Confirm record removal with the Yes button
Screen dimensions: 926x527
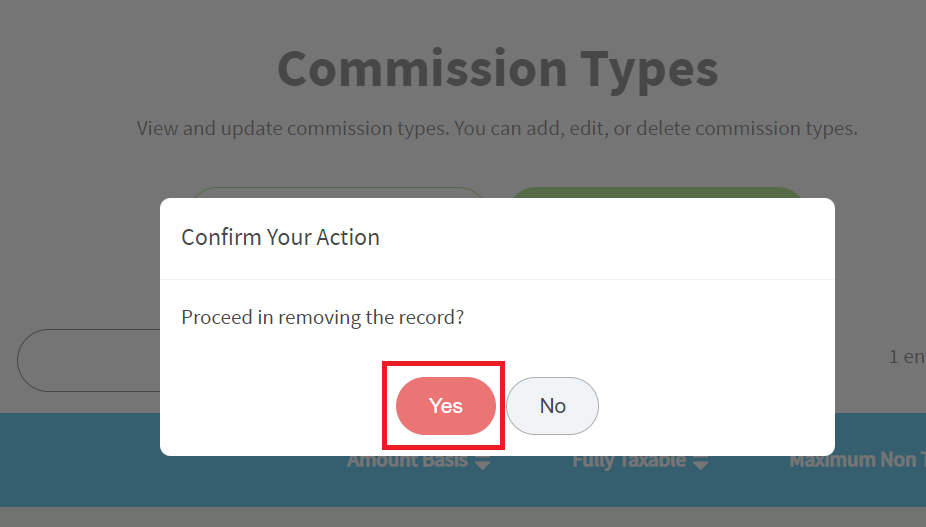pyautogui.click(x=445, y=406)
